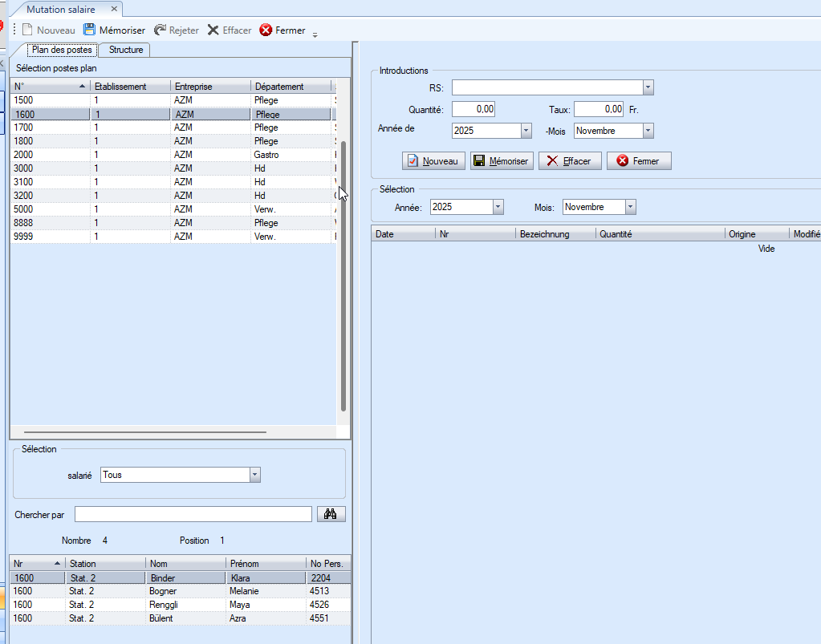The height and width of the screenshot is (644, 821).
Task: Sort employee list by Nom column
Action: (185, 564)
